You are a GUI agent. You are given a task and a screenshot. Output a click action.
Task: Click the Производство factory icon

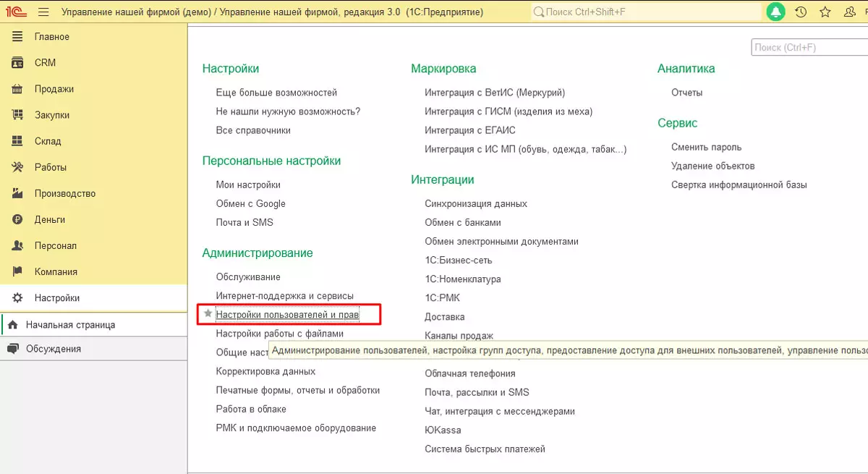pyautogui.click(x=18, y=193)
